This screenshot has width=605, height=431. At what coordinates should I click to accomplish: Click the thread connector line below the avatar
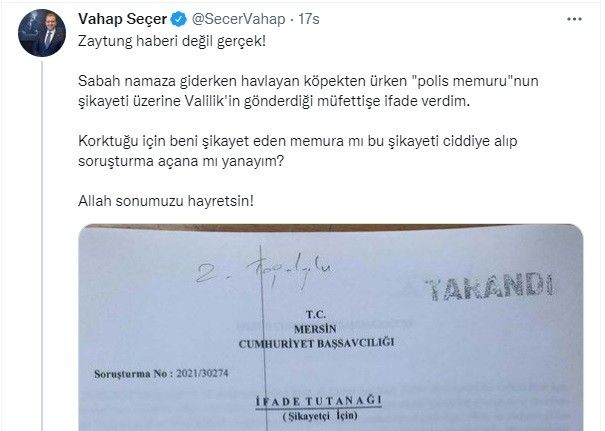(42, 245)
